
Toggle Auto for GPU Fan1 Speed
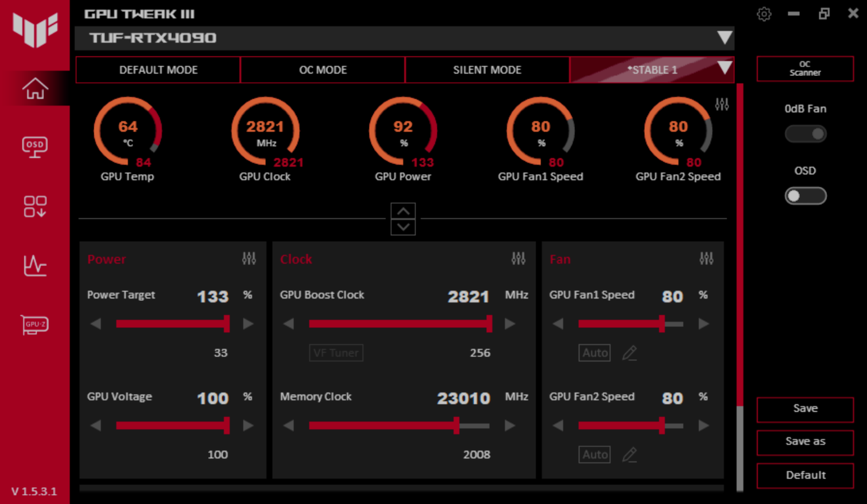pos(594,353)
